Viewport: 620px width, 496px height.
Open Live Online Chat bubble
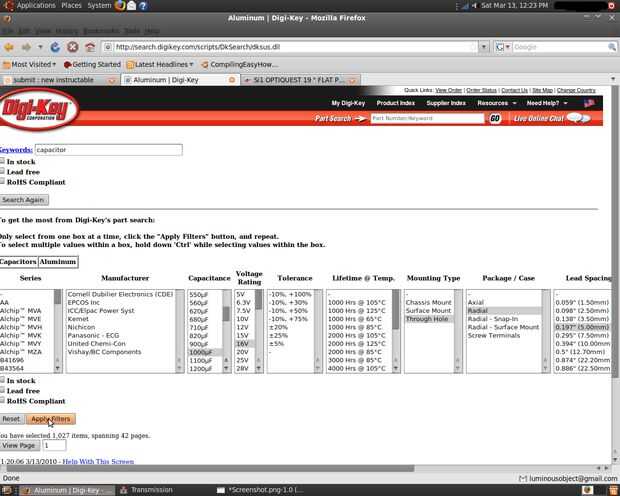pos(578,118)
